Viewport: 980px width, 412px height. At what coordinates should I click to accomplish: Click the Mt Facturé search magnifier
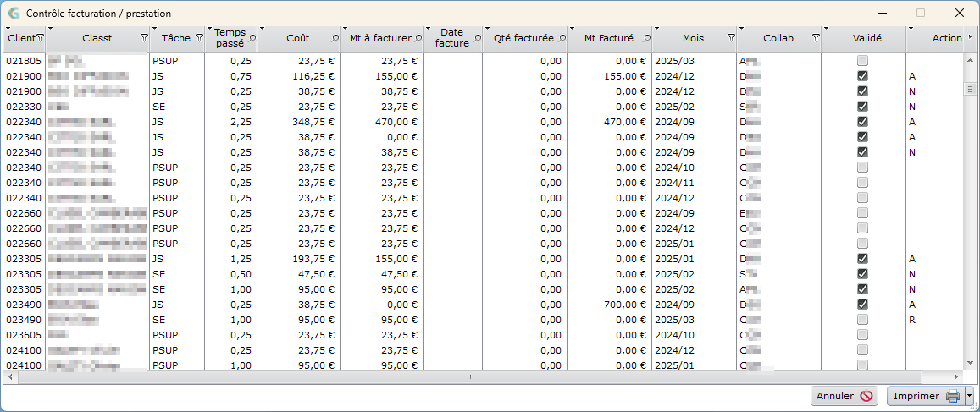click(647, 38)
